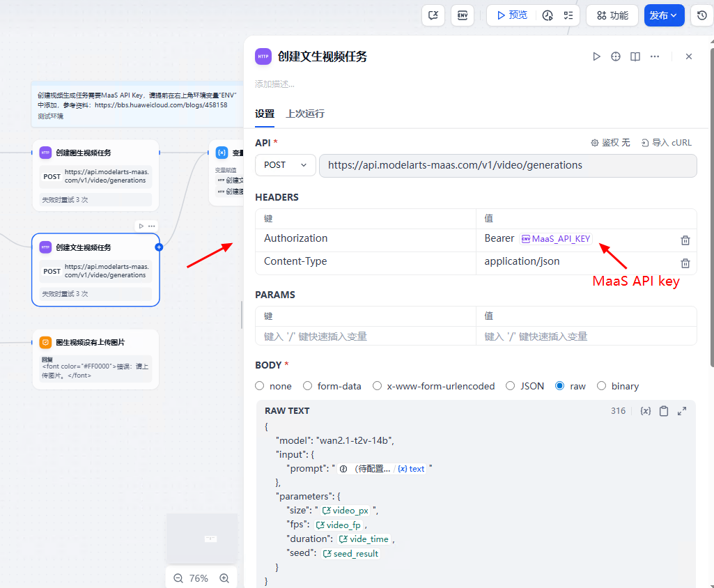714x588 pixels.
Task: Open the 功能 features button
Action: click(612, 15)
